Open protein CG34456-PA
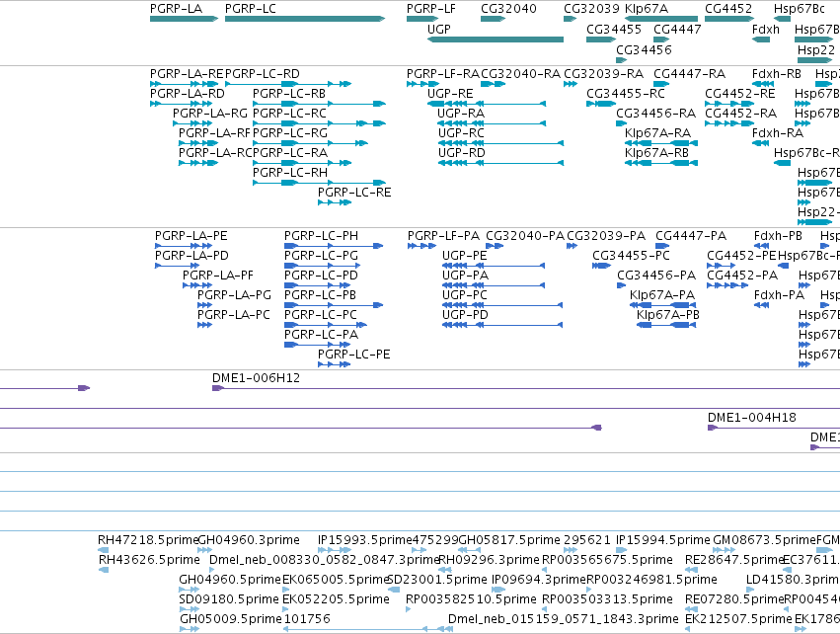 click(x=656, y=275)
